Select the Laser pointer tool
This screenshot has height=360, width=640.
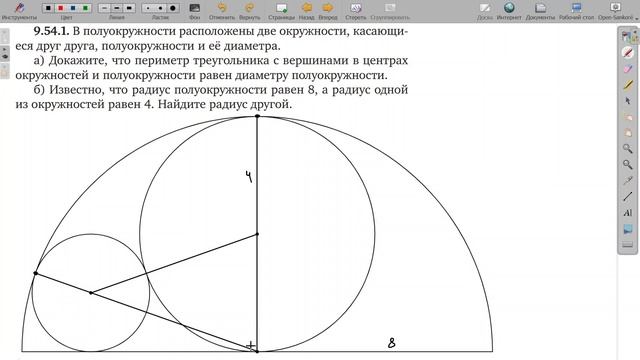(x=628, y=181)
